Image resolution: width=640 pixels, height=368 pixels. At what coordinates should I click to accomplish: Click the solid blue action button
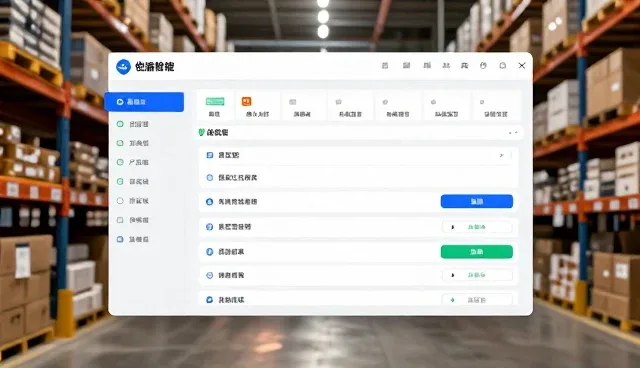(477, 201)
